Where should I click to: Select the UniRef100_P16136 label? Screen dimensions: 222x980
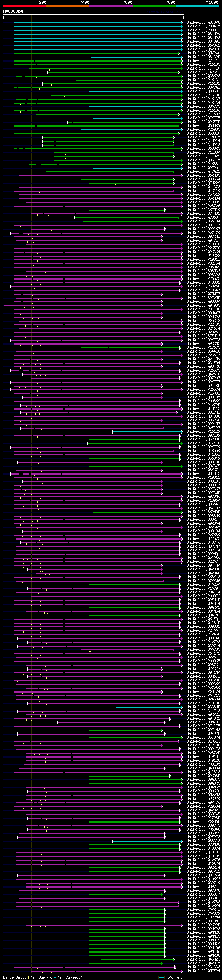click(x=203, y=110)
